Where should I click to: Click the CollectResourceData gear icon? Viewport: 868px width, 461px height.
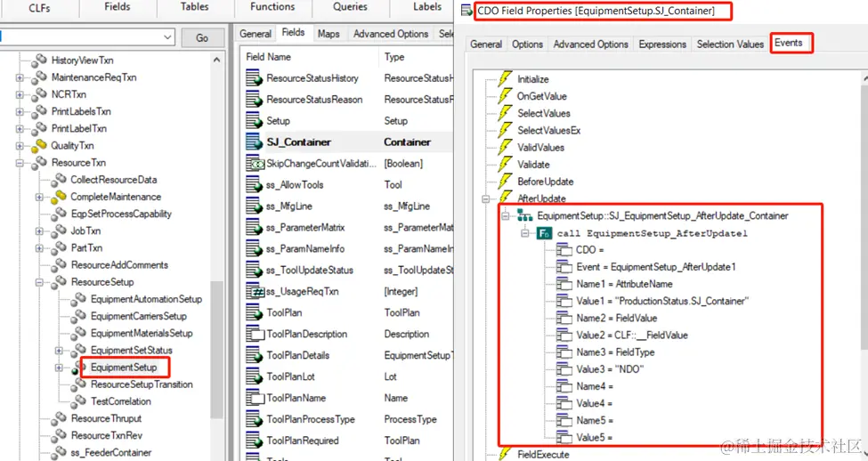(58, 180)
